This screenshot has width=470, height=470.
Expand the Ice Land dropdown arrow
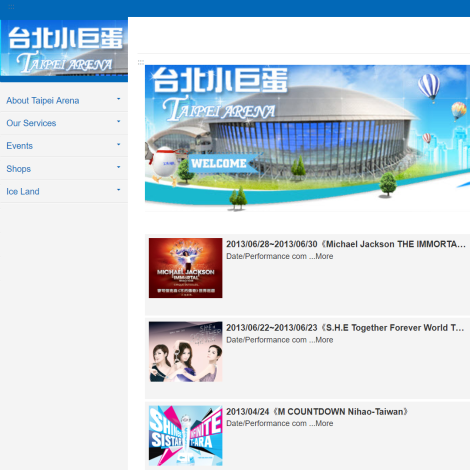[118, 190]
